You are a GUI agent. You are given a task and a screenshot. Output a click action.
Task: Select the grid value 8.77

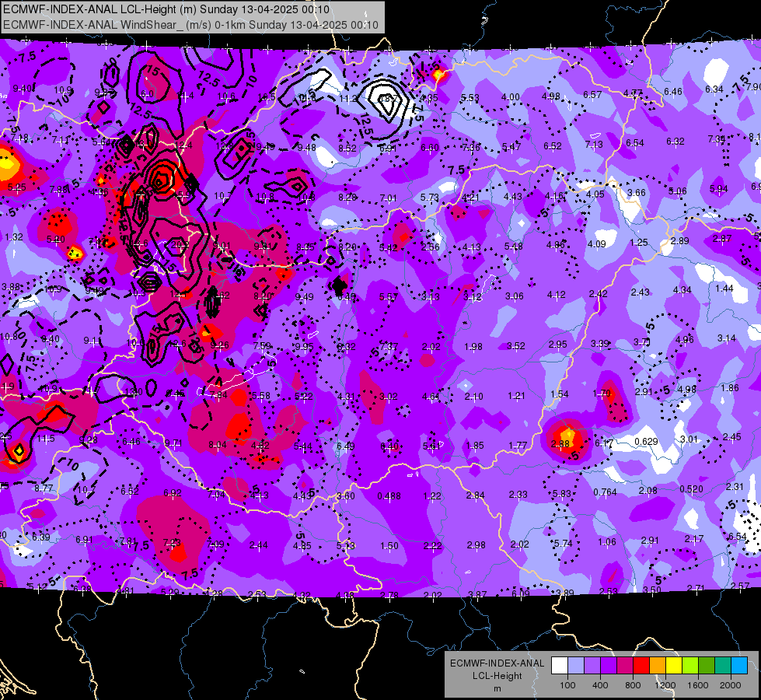[x=44, y=488]
